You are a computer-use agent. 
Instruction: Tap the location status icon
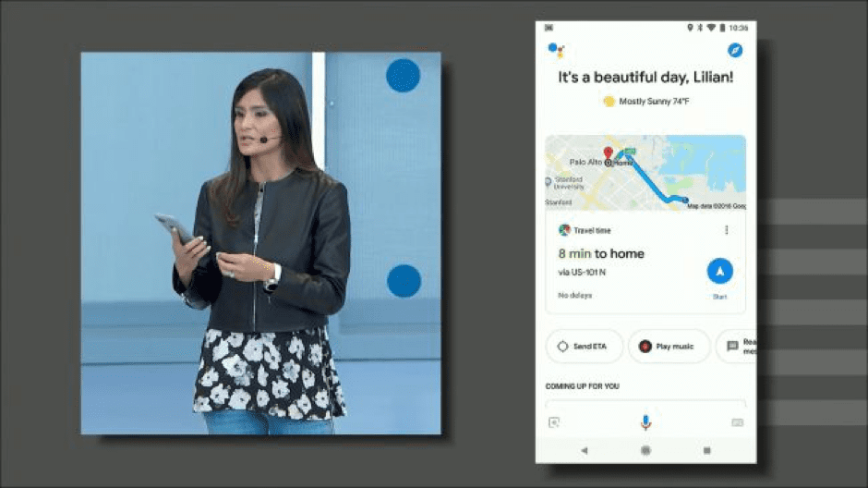click(x=690, y=28)
